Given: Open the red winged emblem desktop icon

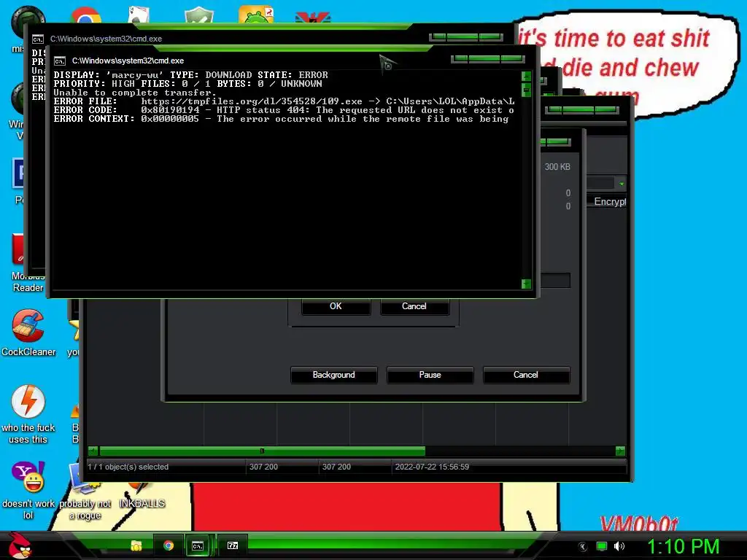Looking at the screenshot, I should tap(312, 17).
